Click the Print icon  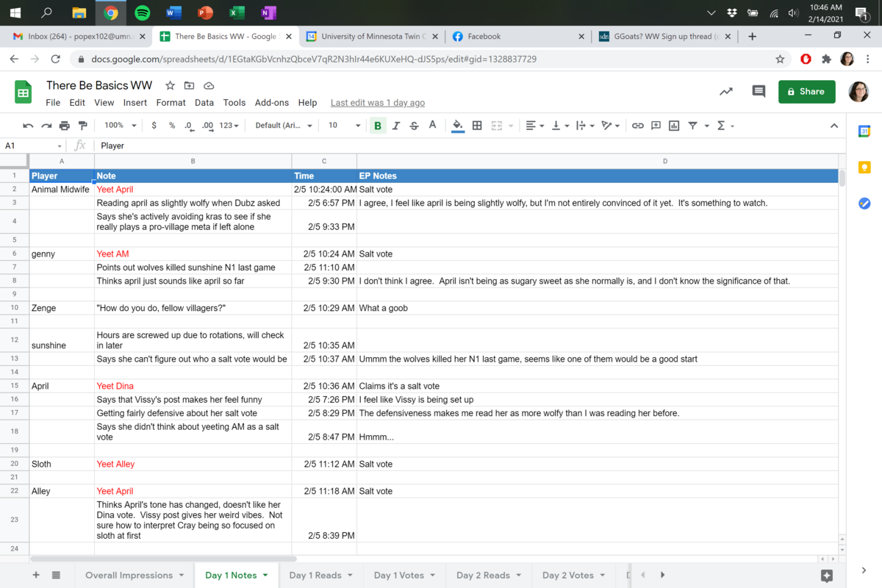click(x=64, y=126)
